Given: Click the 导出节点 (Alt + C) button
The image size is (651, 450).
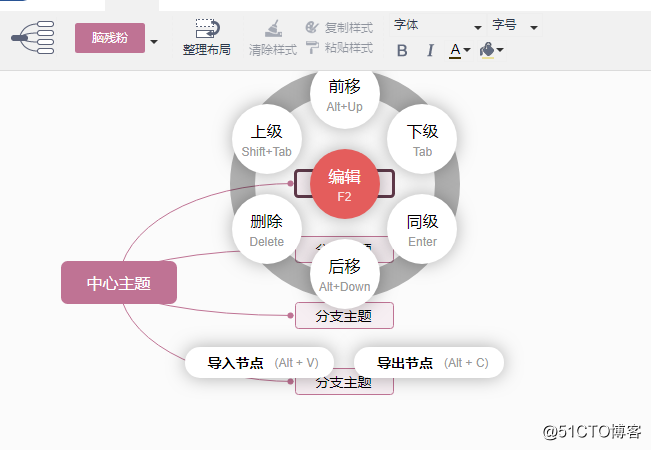Looking at the screenshot, I should click(x=429, y=363).
